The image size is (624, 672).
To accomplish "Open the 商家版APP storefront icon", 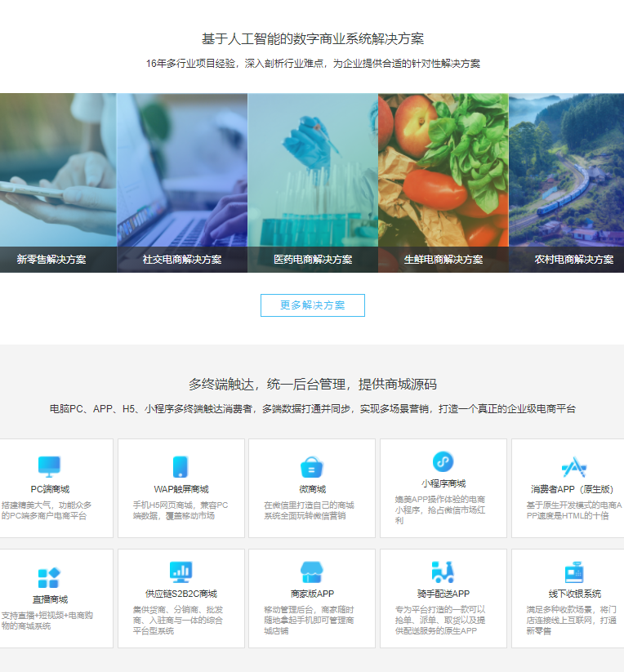I will point(312,572).
